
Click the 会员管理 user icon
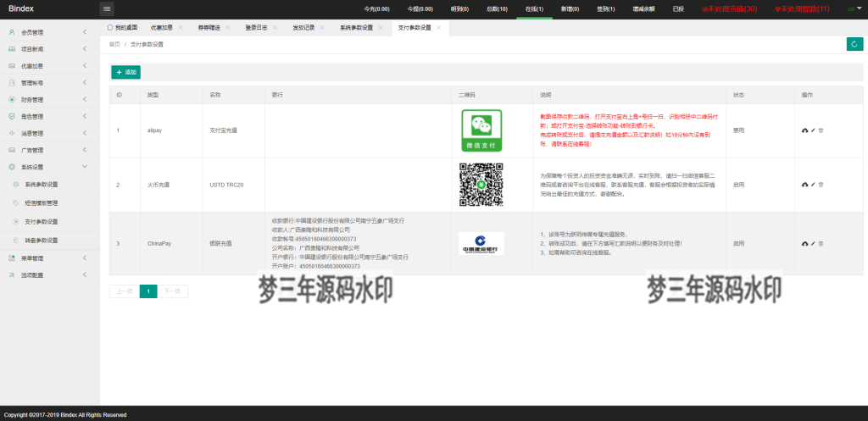pos(12,32)
